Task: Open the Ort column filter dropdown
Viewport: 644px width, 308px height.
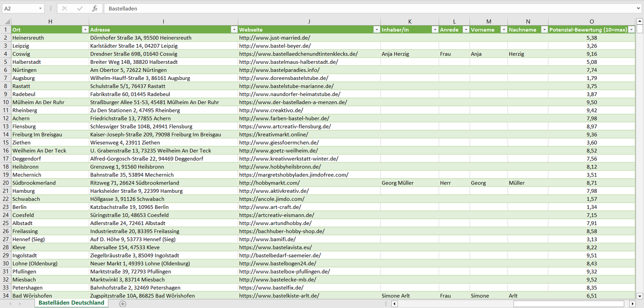Action: click(85, 29)
